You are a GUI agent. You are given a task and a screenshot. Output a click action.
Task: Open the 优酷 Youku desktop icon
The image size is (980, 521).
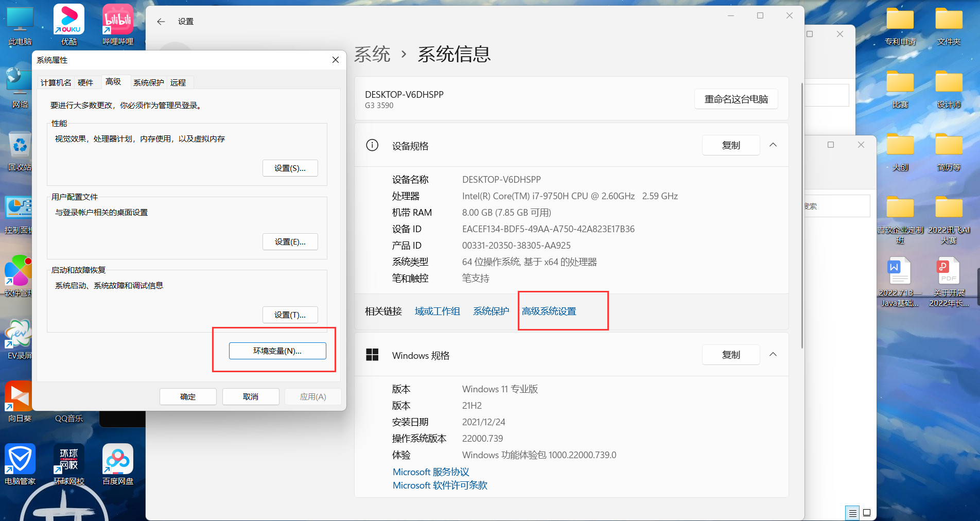pos(69,25)
